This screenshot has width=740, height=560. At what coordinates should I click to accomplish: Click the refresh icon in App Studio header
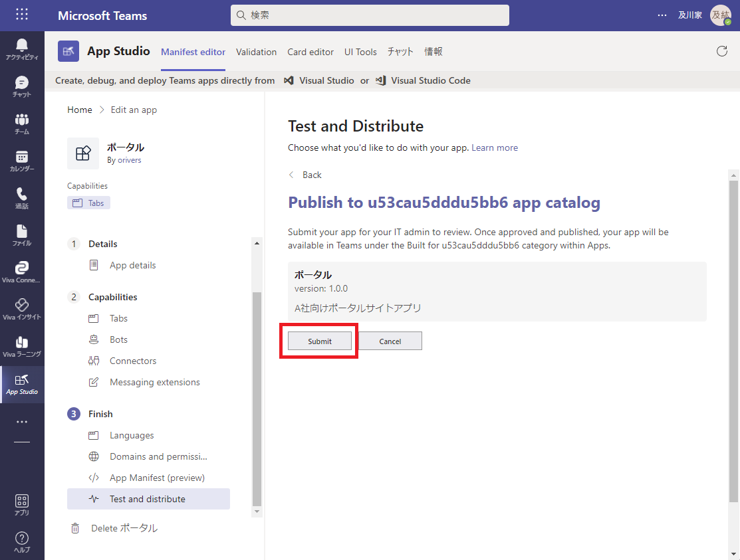[721, 52]
